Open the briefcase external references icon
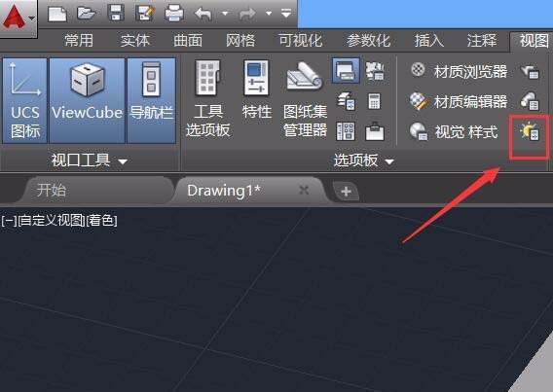The height and width of the screenshot is (392, 553). click(x=375, y=131)
